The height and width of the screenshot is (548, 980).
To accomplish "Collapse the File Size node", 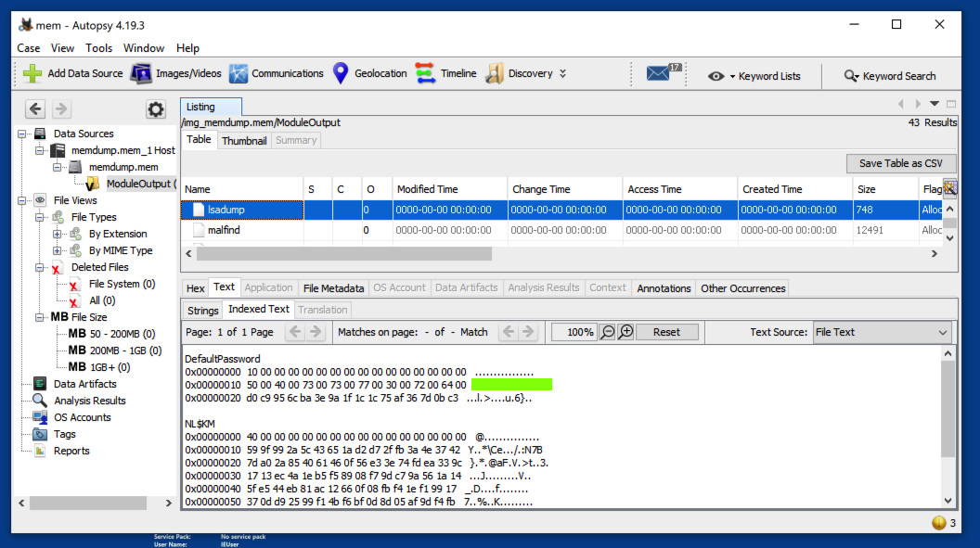I will coord(39,317).
